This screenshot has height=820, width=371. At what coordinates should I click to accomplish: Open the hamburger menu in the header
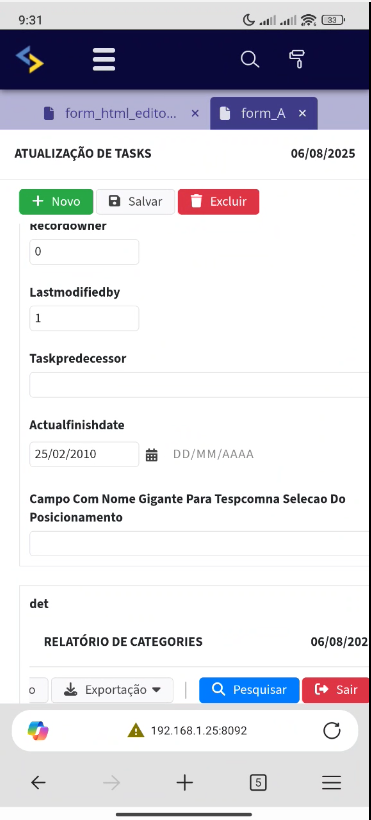coord(104,59)
